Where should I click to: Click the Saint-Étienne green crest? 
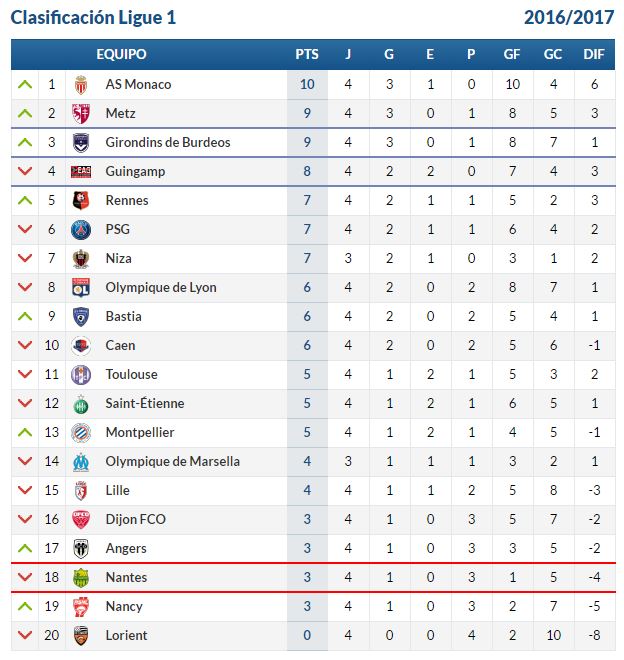[81, 404]
